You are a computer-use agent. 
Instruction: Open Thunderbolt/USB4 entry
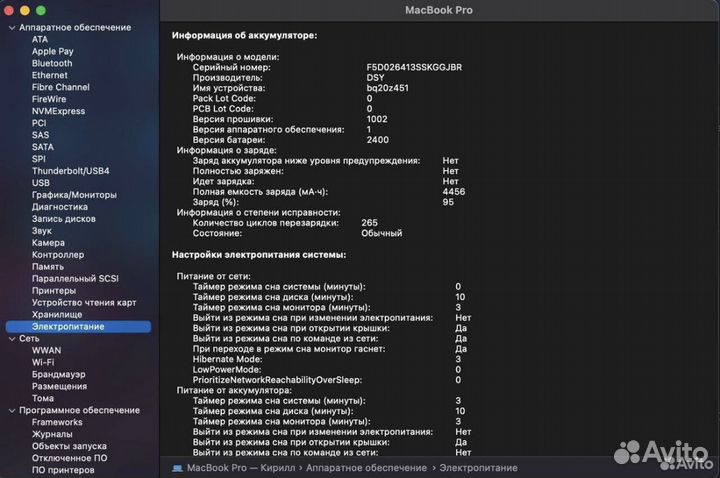(x=71, y=171)
